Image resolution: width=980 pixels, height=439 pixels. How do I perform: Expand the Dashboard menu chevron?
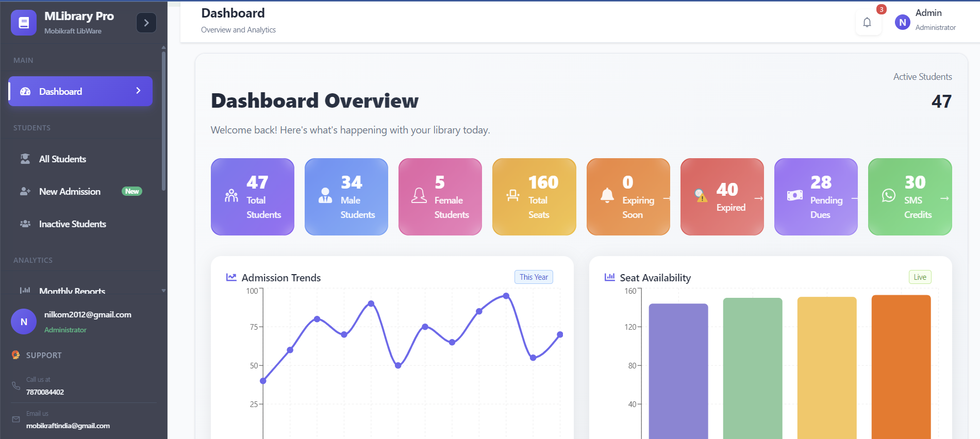click(x=138, y=91)
